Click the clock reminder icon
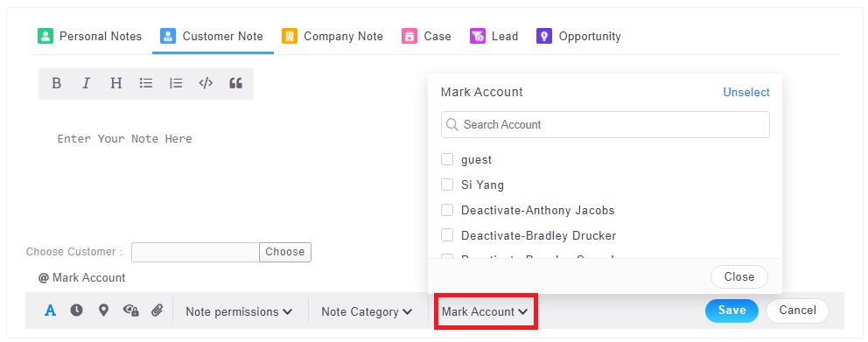868x342 pixels. [76, 311]
